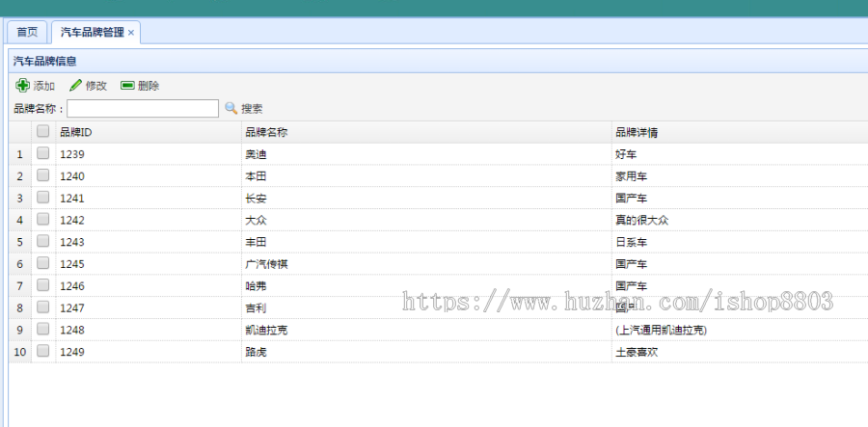Click the 土豪喜欢 detail cell
Screen dimensions: 868x427
click(740, 352)
